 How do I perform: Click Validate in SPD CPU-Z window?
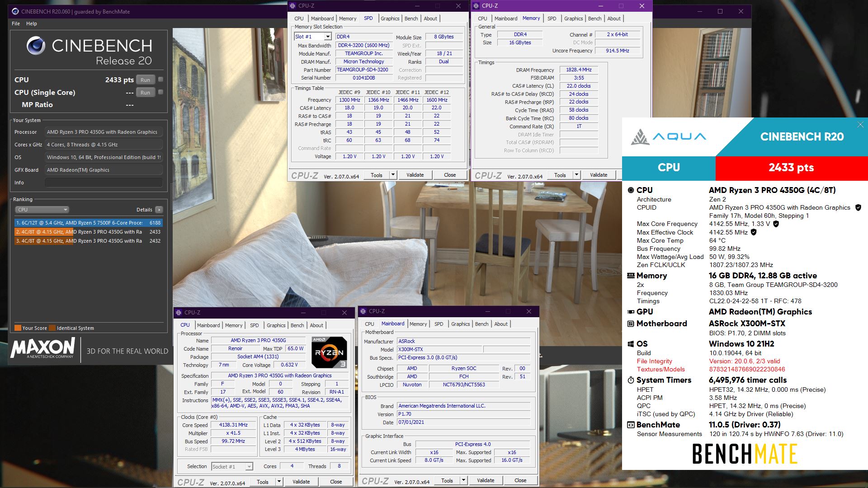(x=415, y=175)
